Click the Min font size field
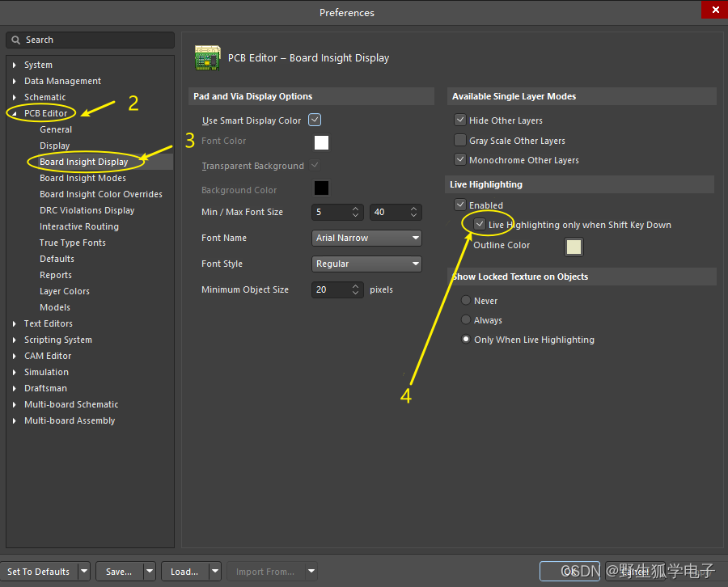This screenshot has width=728, height=587. coord(337,212)
